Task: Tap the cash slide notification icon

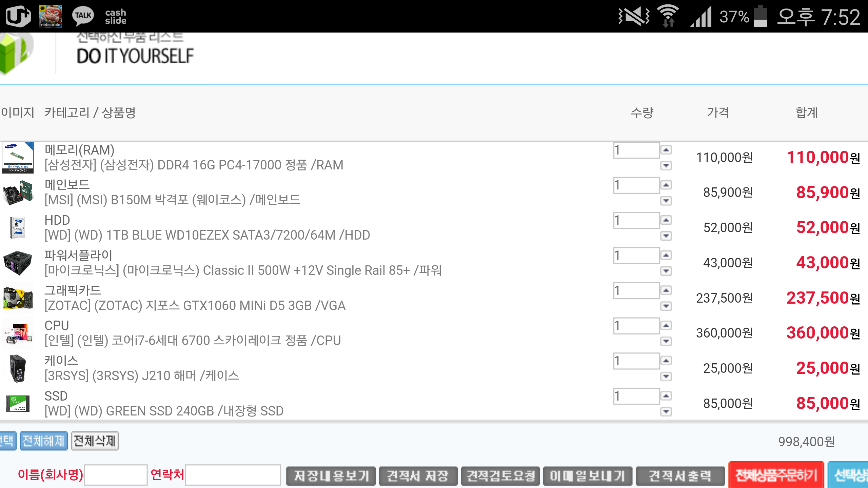Action: (115, 16)
